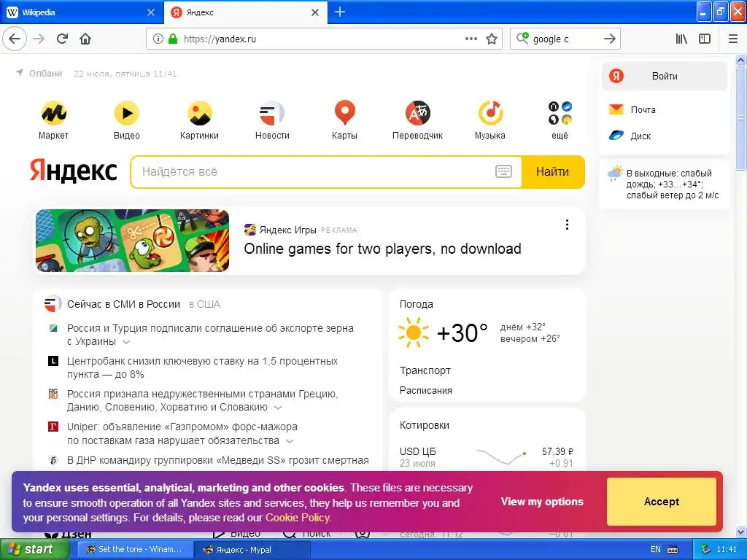
Task: Click the location arrow icon near Олбани
Action: point(19,73)
